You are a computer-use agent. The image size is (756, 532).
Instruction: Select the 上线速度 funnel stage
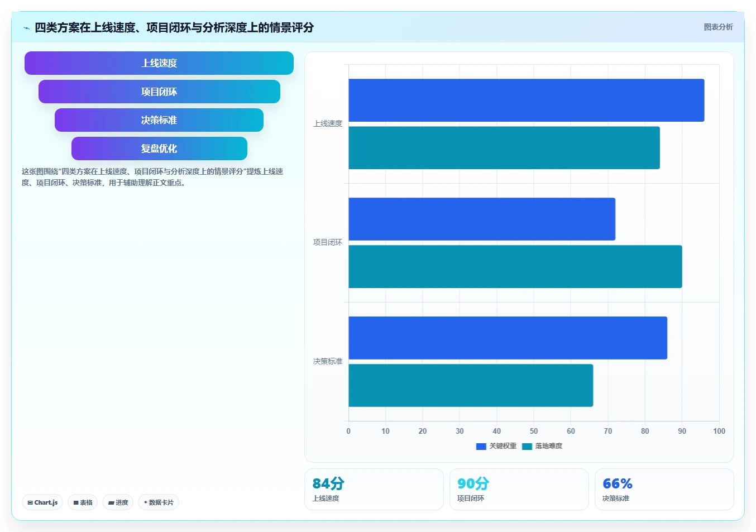coord(159,63)
